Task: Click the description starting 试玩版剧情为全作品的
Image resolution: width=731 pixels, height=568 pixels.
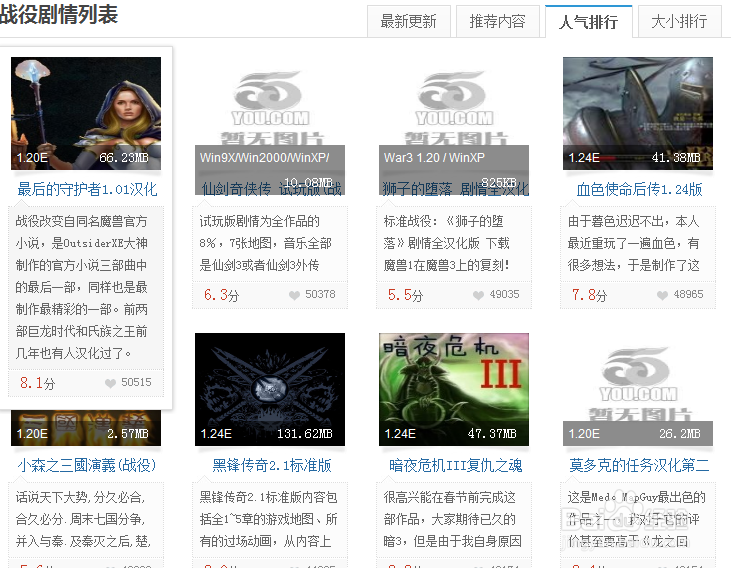Action: click(x=266, y=243)
